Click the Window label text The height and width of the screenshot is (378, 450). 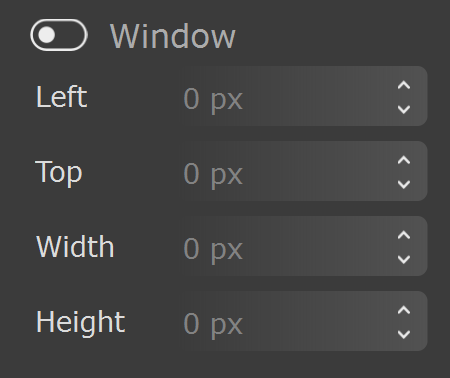[x=173, y=36]
